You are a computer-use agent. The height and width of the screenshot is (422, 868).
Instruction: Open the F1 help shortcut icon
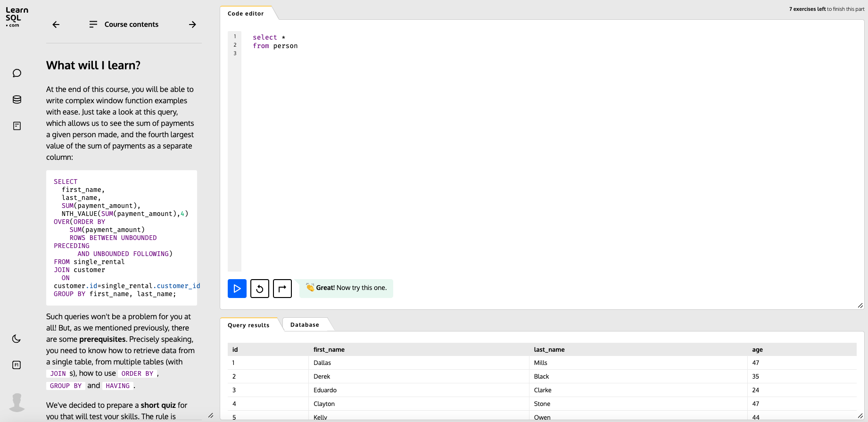click(x=17, y=365)
